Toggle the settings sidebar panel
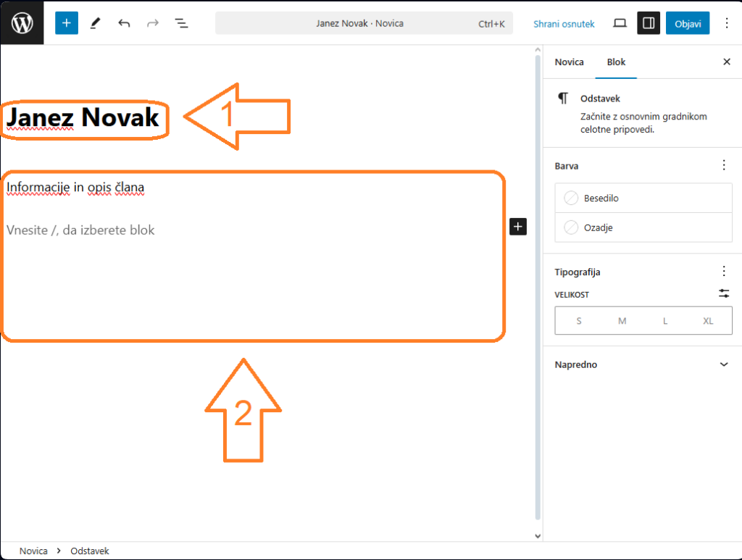This screenshot has height=560, width=742. [649, 23]
